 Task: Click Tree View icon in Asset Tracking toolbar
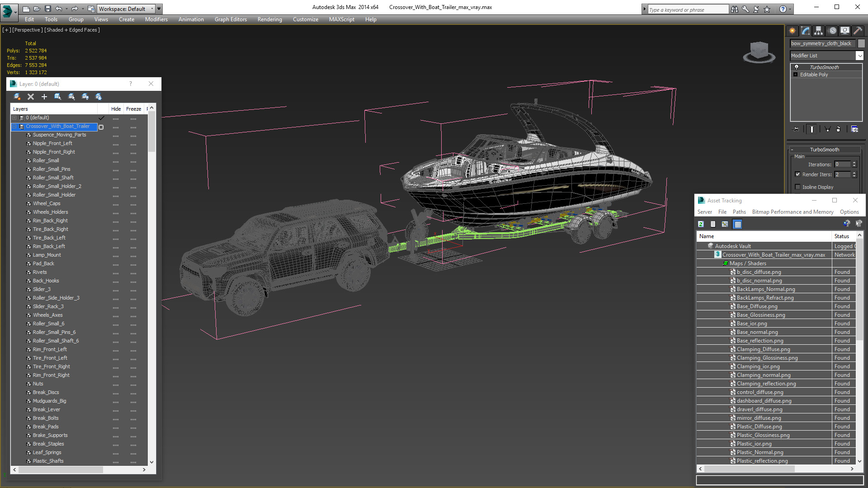click(725, 224)
